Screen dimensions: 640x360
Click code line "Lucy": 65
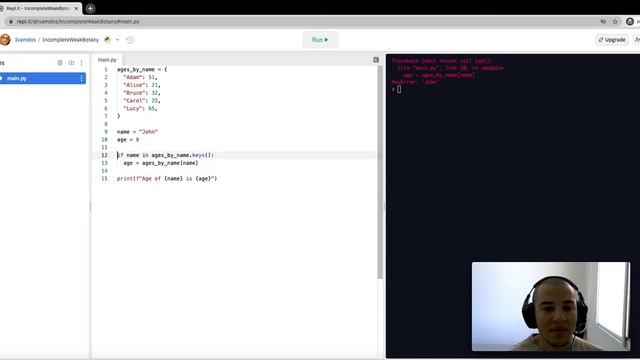click(x=140, y=108)
